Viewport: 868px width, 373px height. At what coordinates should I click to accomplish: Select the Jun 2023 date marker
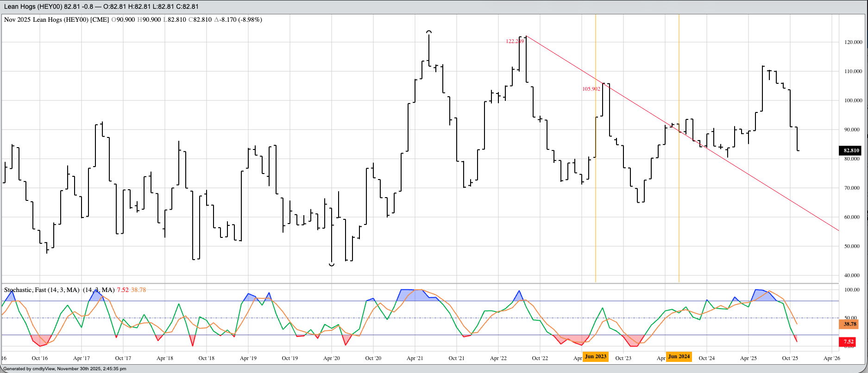595,356
